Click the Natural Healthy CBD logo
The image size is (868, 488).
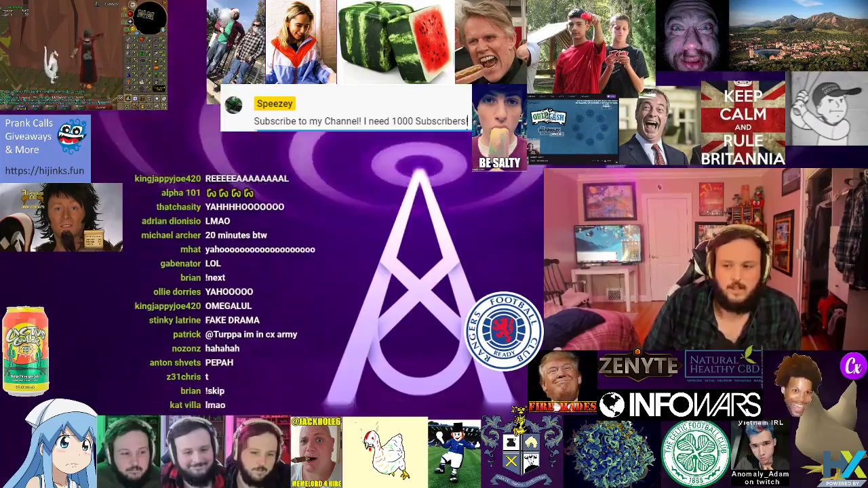tap(723, 368)
